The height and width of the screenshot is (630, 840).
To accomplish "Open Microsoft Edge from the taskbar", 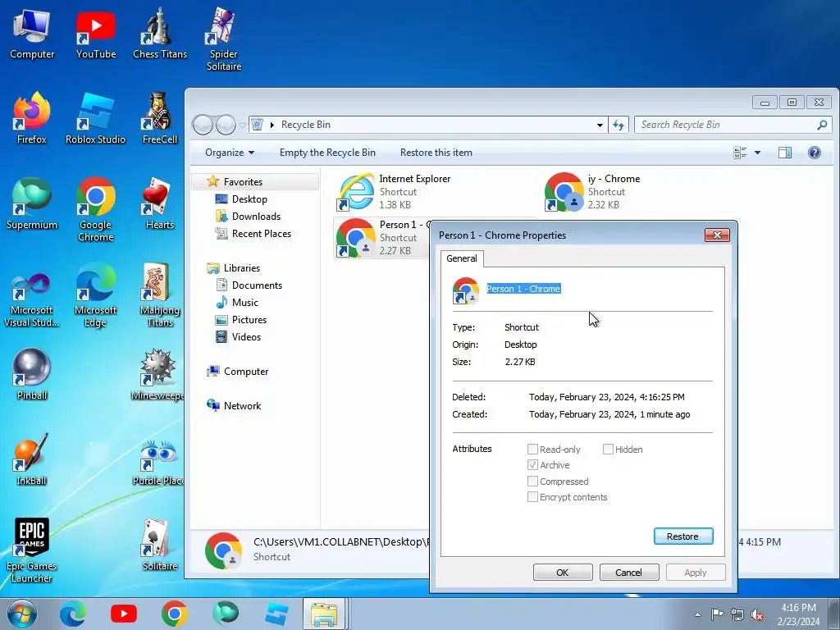I will (x=72, y=614).
